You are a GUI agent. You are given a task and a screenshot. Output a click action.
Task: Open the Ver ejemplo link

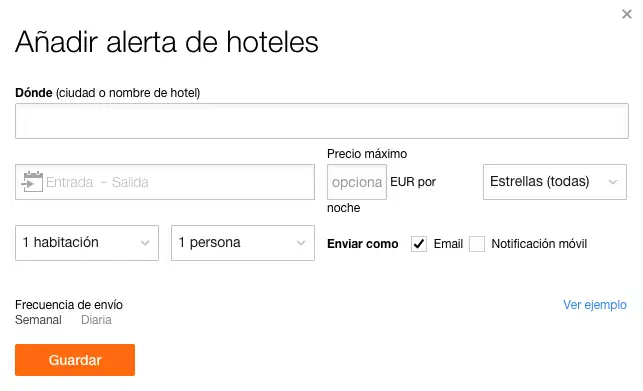pos(595,305)
